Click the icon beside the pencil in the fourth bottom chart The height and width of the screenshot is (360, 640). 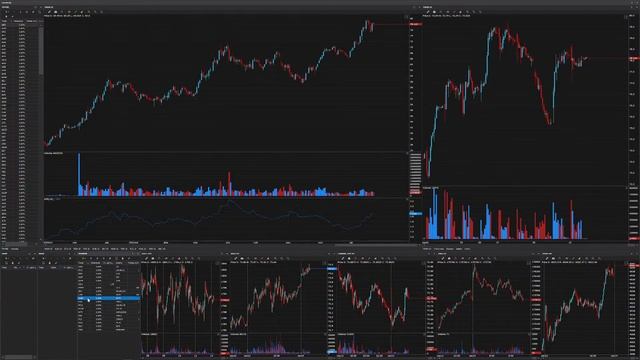tap(449, 258)
